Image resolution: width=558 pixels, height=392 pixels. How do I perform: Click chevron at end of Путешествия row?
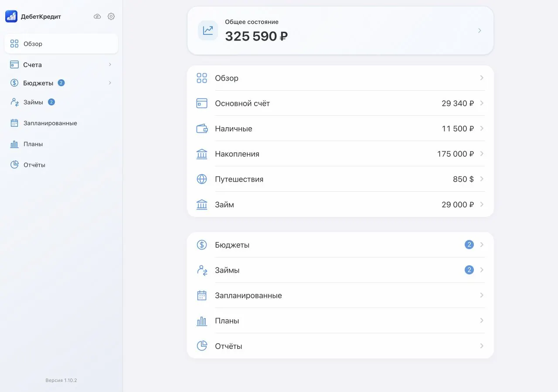(x=482, y=179)
